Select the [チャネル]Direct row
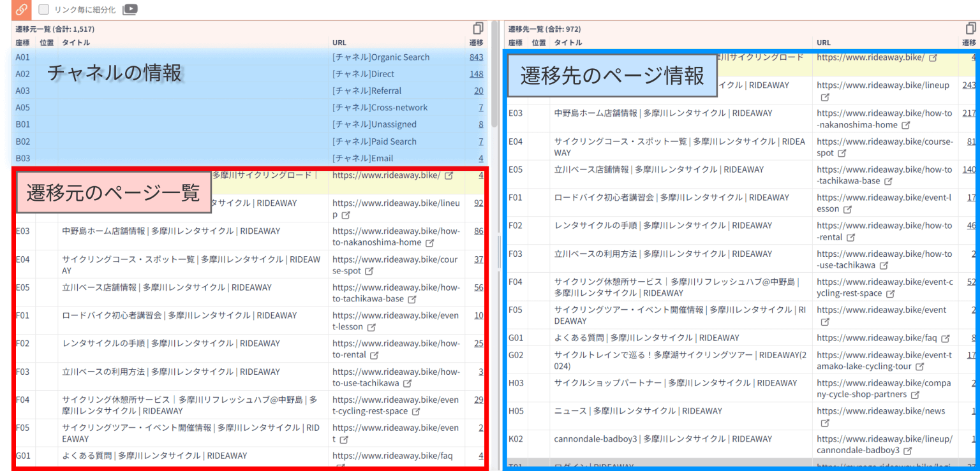Image resolution: width=980 pixels, height=471 pixels. pos(249,74)
